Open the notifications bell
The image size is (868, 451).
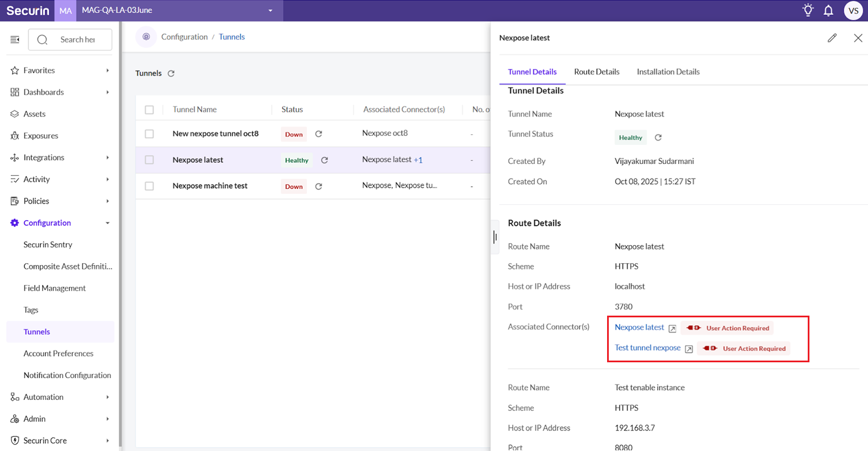[829, 10]
